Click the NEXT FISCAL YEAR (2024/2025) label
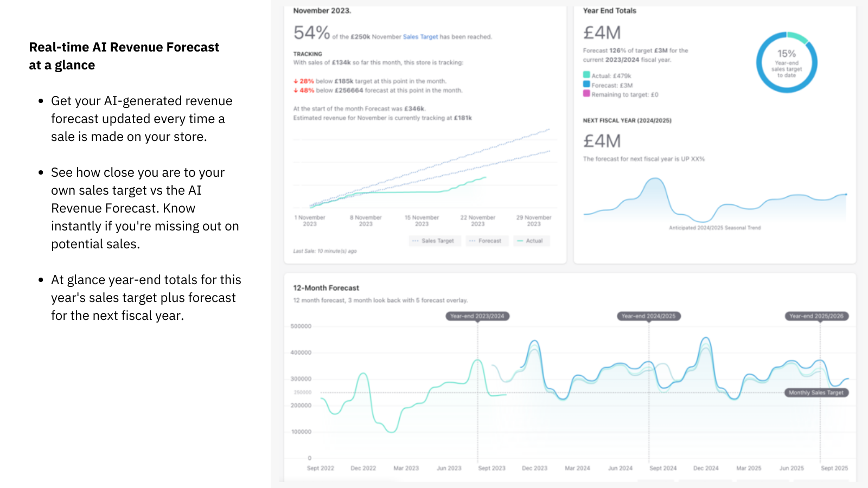Image resolution: width=868 pixels, height=488 pixels. point(627,120)
